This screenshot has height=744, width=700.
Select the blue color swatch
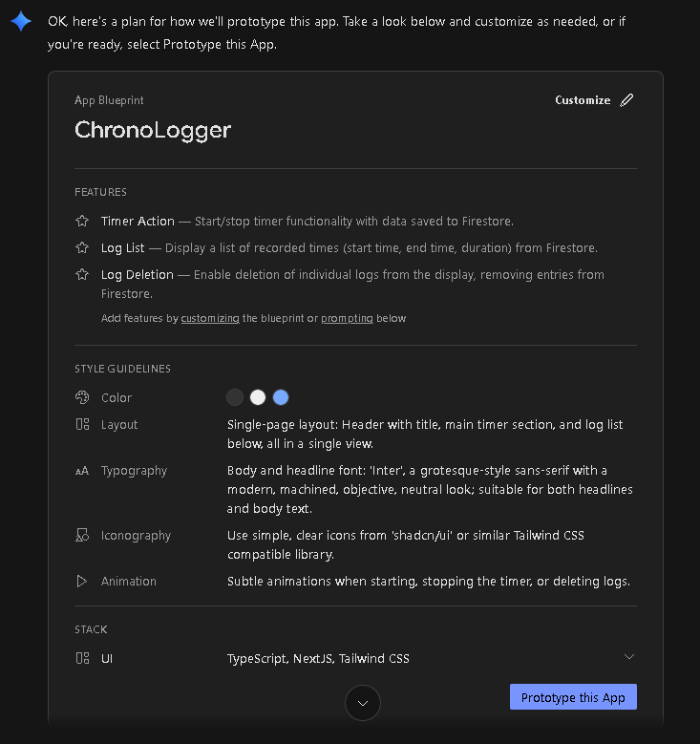pos(281,397)
